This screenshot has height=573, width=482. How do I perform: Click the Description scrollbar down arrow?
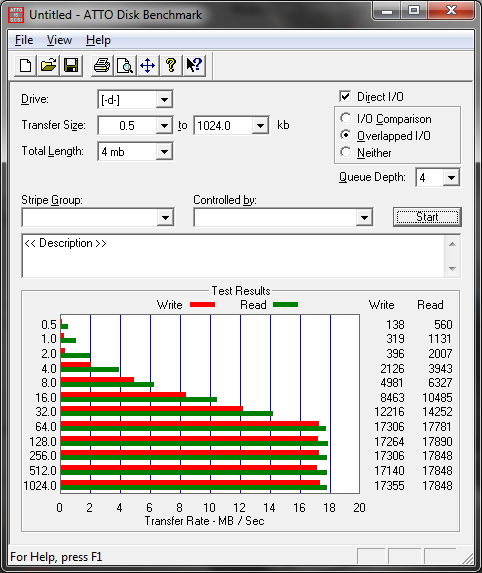452,269
